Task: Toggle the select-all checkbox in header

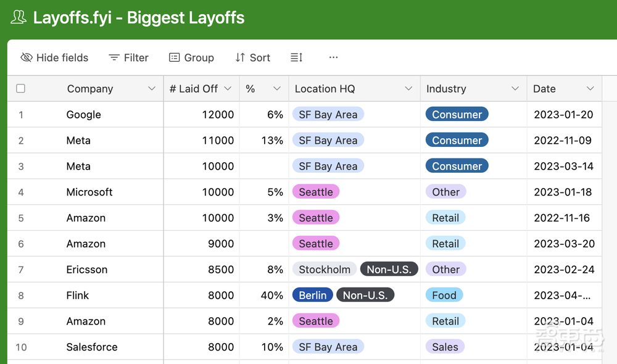Action: [x=20, y=88]
